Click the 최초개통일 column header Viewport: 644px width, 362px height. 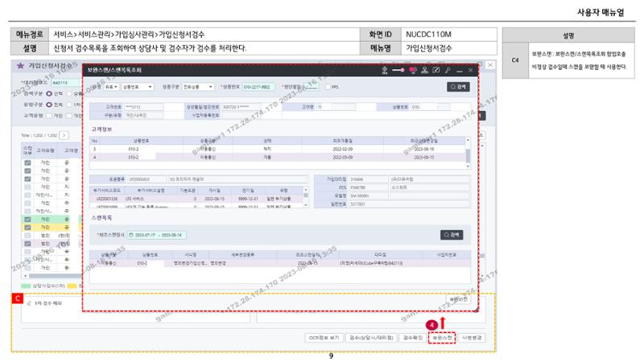pos(343,141)
